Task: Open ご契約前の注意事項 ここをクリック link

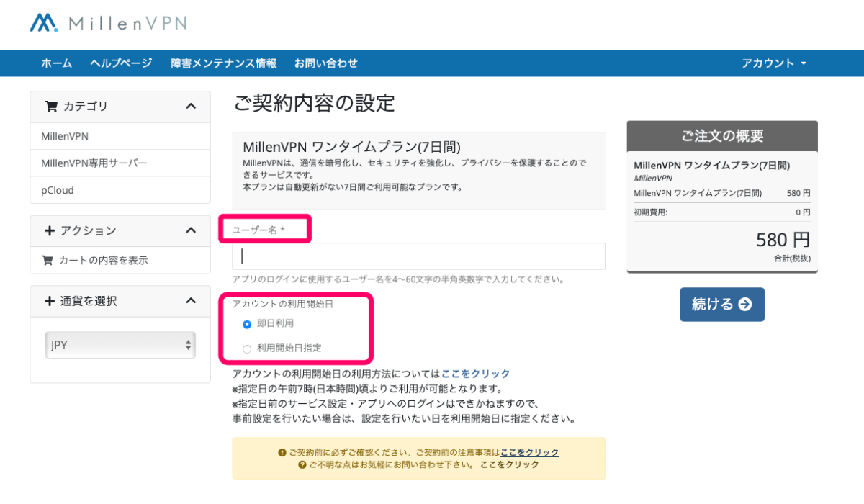Action: click(x=529, y=452)
